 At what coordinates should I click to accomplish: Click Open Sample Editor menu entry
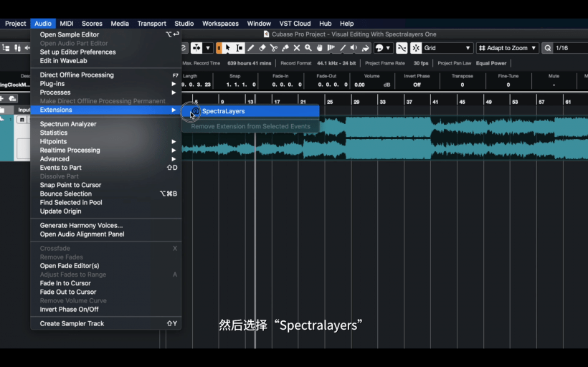[107, 34]
